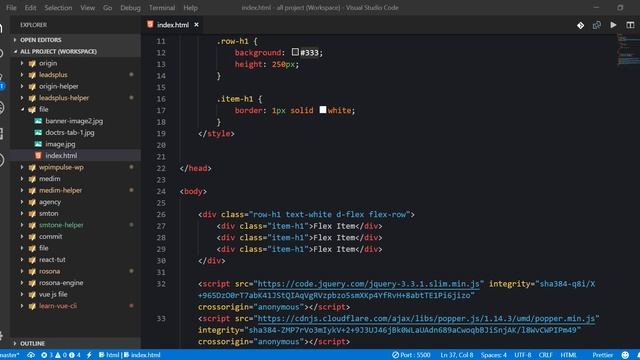The width and height of the screenshot is (640, 360).
Task: Show errors and warnings count in status bar
Action: (x=61, y=355)
